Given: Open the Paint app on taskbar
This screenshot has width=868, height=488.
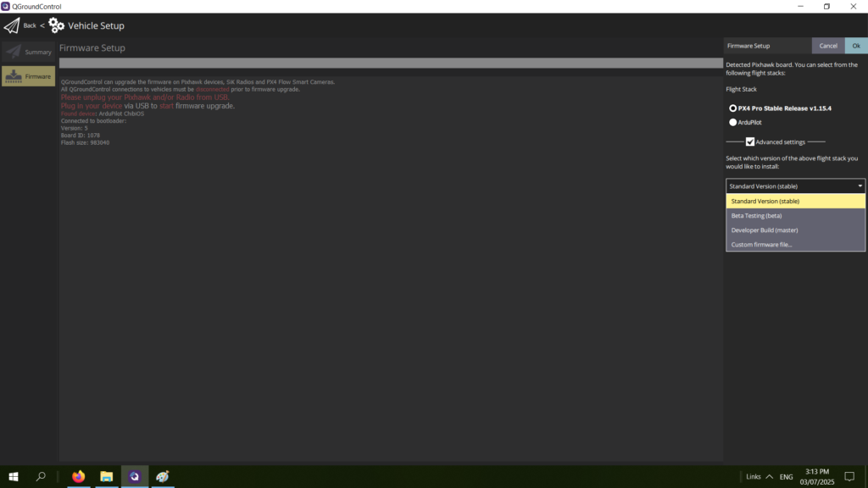Looking at the screenshot, I should (162, 476).
